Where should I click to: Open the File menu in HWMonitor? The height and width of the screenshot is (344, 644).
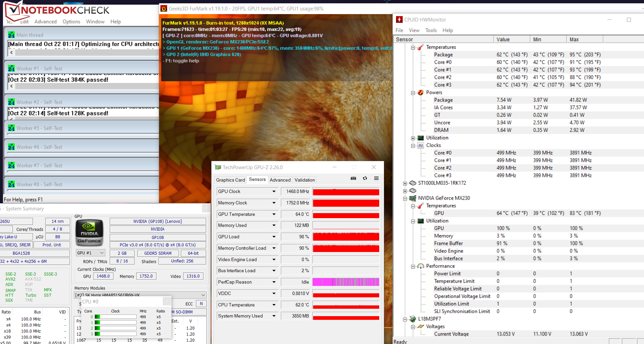399,30
